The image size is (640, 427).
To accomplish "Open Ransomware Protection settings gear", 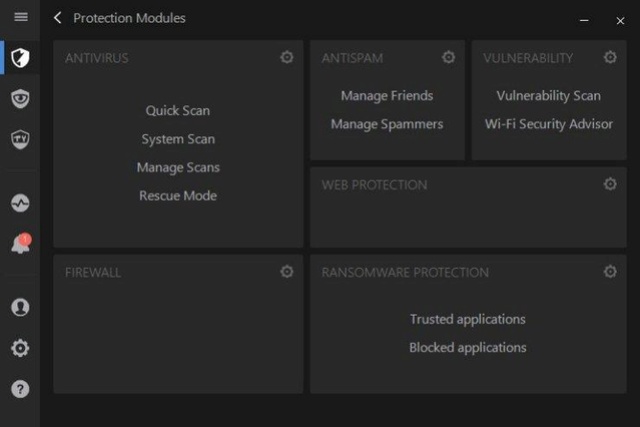I will click(x=610, y=271).
